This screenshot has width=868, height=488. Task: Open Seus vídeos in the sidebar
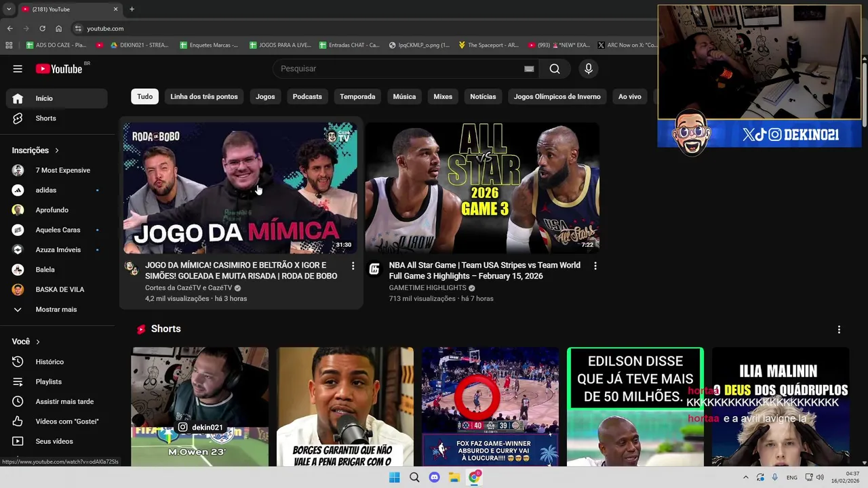[57, 441]
